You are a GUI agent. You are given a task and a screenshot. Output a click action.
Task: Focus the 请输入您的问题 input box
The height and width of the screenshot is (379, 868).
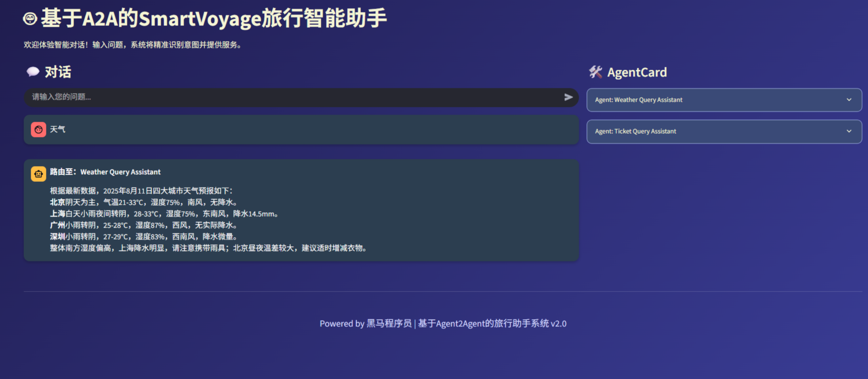(293, 97)
